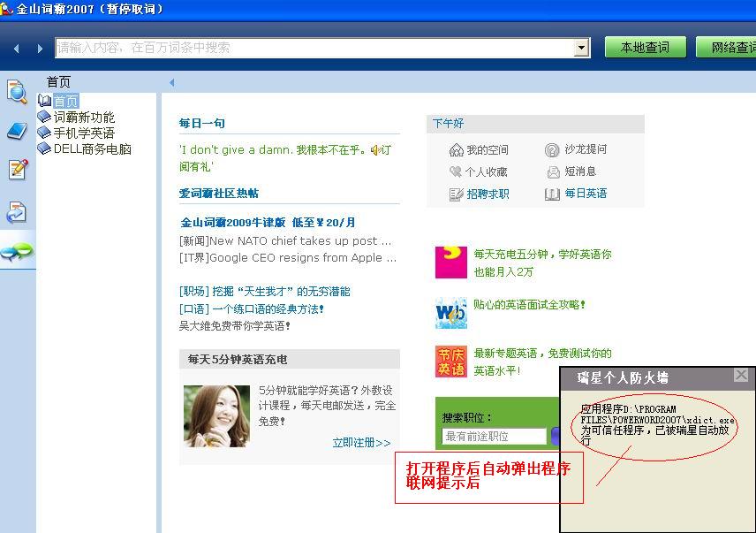Click the 个人收藏 heart icon
The image size is (756, 533).
[x=456, y=171]
